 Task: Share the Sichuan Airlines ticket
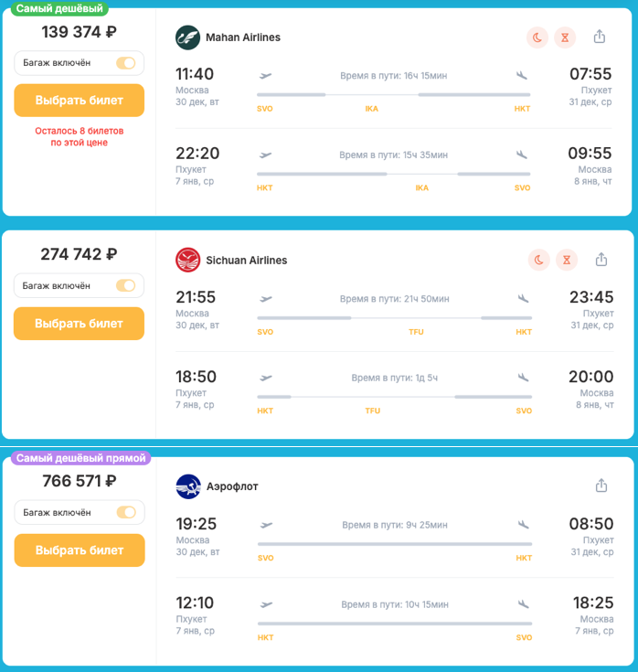click(x=601, y=260)
